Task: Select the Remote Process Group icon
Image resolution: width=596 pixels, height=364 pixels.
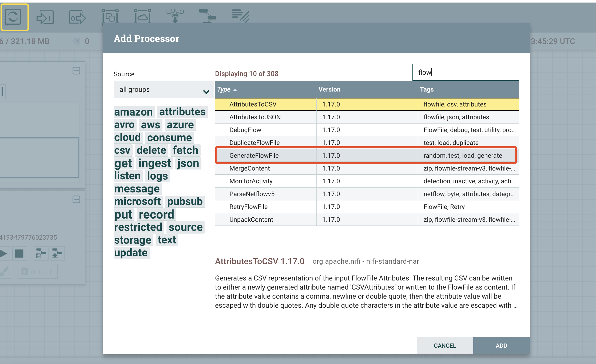Action: [142, 17]
